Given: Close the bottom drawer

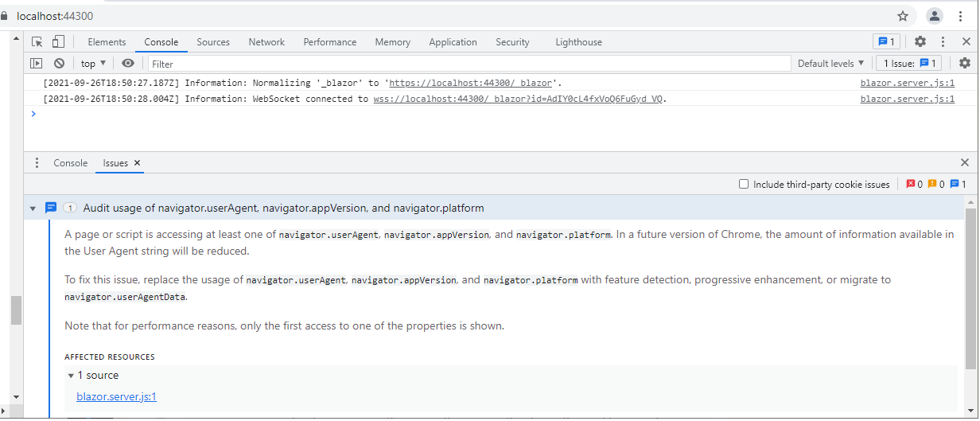Looking at the screenshot, I should [965, 162].
